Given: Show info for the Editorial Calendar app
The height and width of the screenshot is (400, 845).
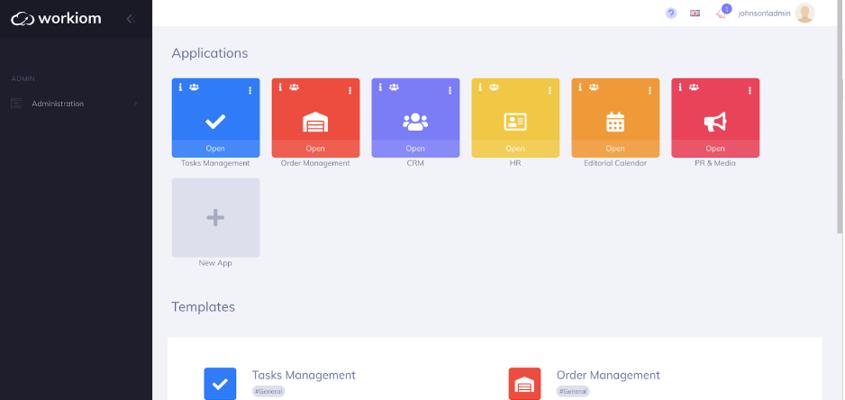Looking at the screenshot, I should (580, 87).
